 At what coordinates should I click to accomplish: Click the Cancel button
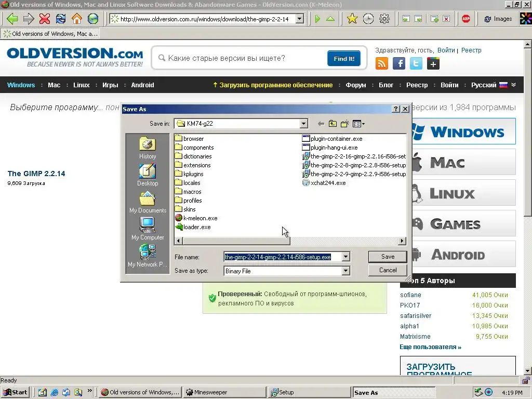388,270
